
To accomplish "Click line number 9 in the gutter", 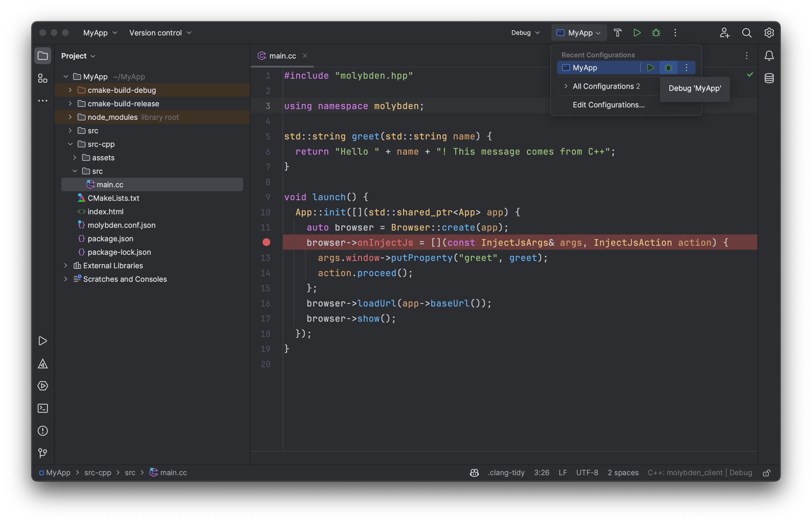I will pyautogui.click(x=268, y=197).
